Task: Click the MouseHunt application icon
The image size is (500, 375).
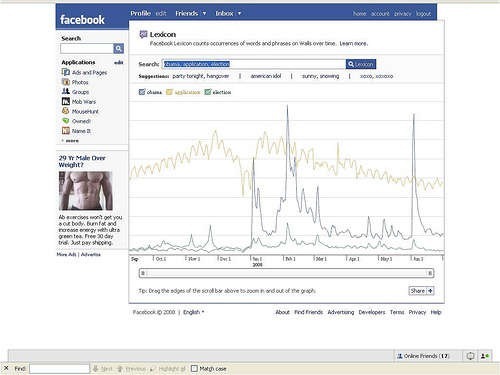Action: click(66, 111)
